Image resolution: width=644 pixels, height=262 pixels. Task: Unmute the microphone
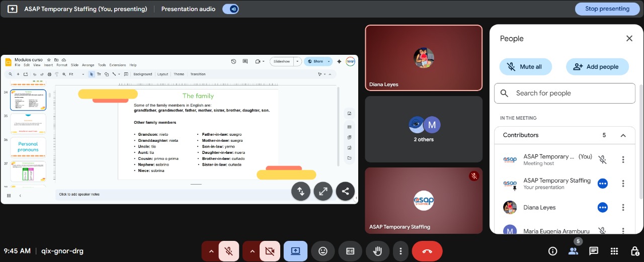pos(229,251)
